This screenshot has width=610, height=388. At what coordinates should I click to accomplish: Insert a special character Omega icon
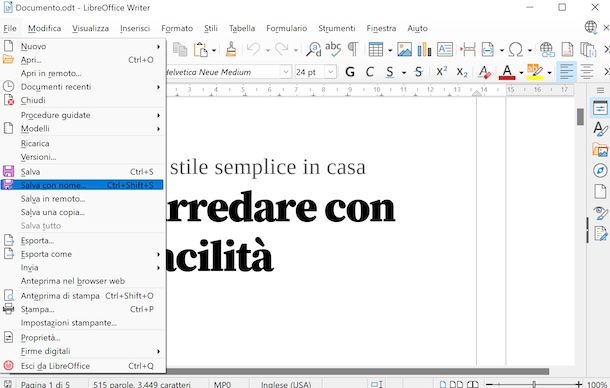click(515, 49)
